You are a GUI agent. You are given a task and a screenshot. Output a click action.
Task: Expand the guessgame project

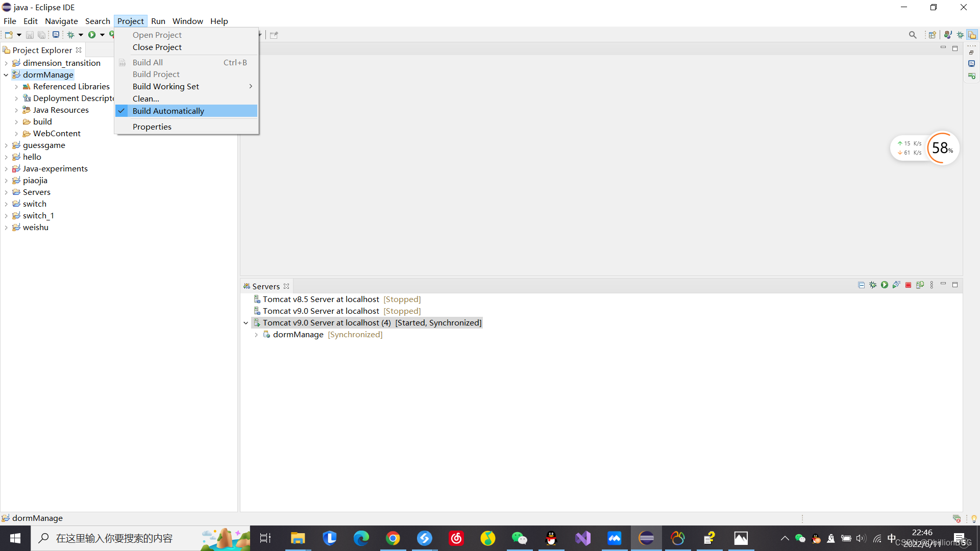pyautogui.click(x=6, y=145)
